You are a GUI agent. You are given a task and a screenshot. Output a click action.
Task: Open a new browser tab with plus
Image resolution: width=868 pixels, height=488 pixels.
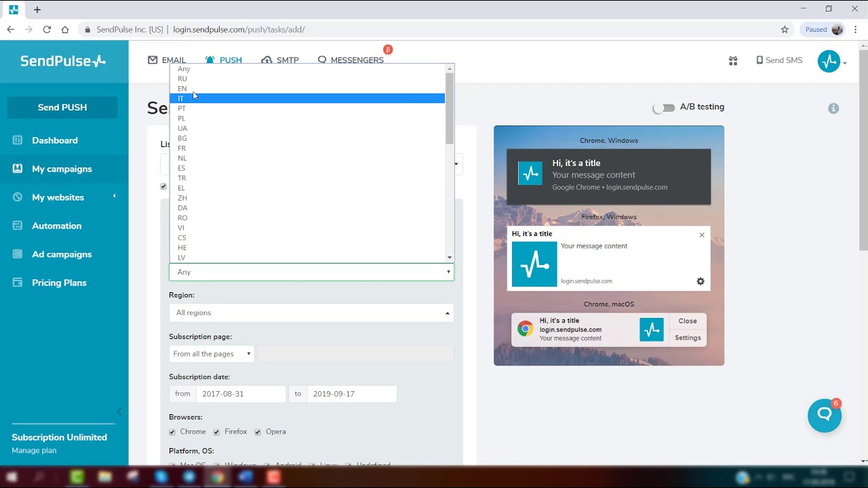click(x=37, y=9)
